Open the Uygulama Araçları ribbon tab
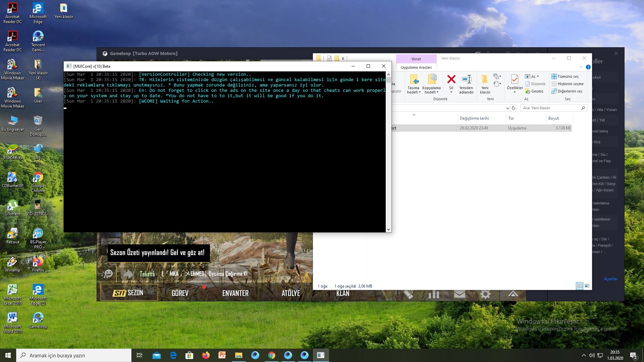The image size is (644, 362). coord(416,67)
